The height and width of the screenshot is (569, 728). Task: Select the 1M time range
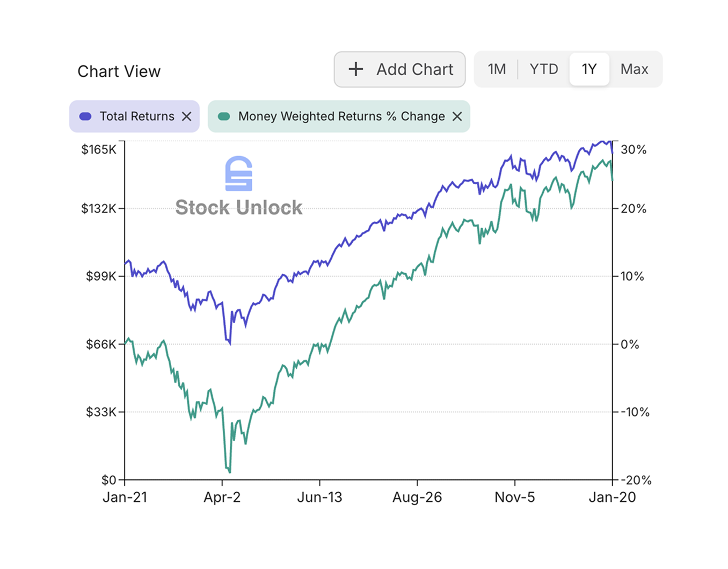pyautogui.click(x=497, y=69)
